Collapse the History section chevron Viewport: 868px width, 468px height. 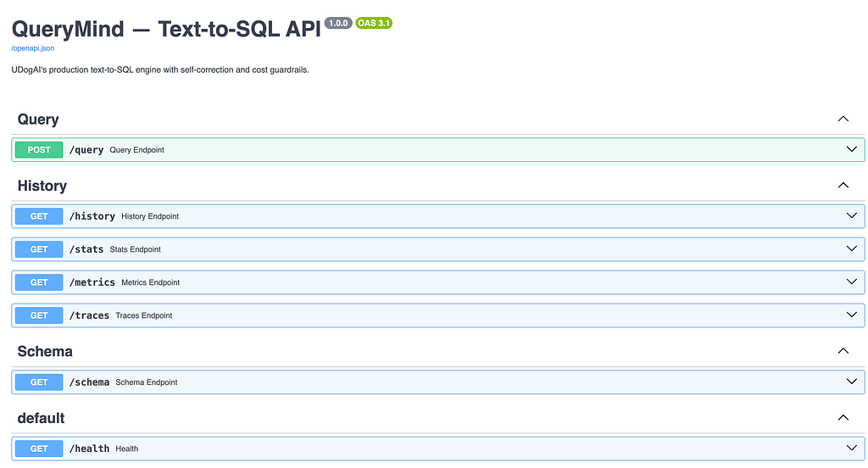[843, 186]
